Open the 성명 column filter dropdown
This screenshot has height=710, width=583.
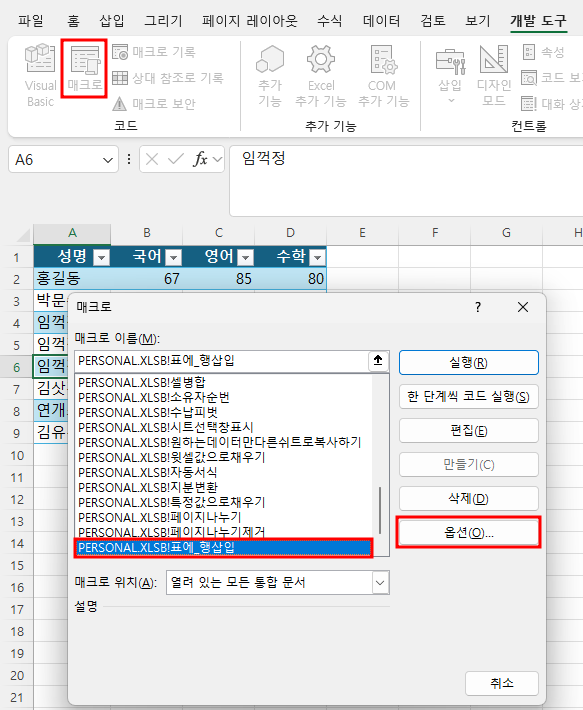(x=101, y=258)
